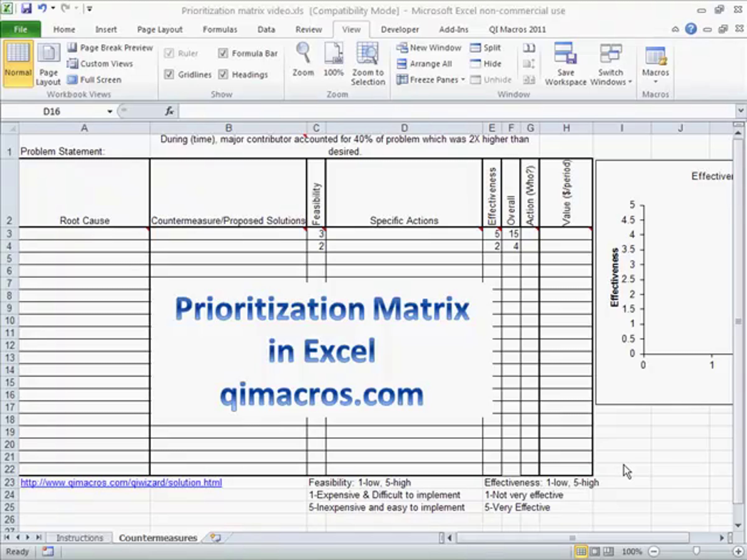This screenshot has width=747, height=560.
Task: Hide the current window
Action: (486, 64)
